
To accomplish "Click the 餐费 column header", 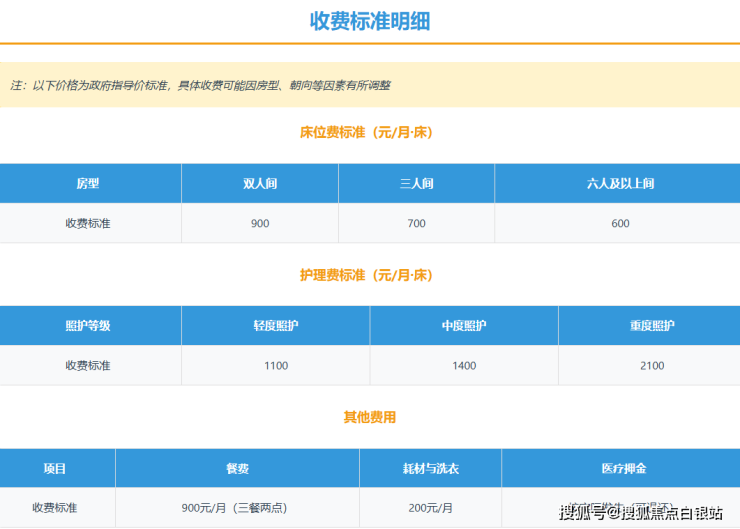I will coord(237,469).
